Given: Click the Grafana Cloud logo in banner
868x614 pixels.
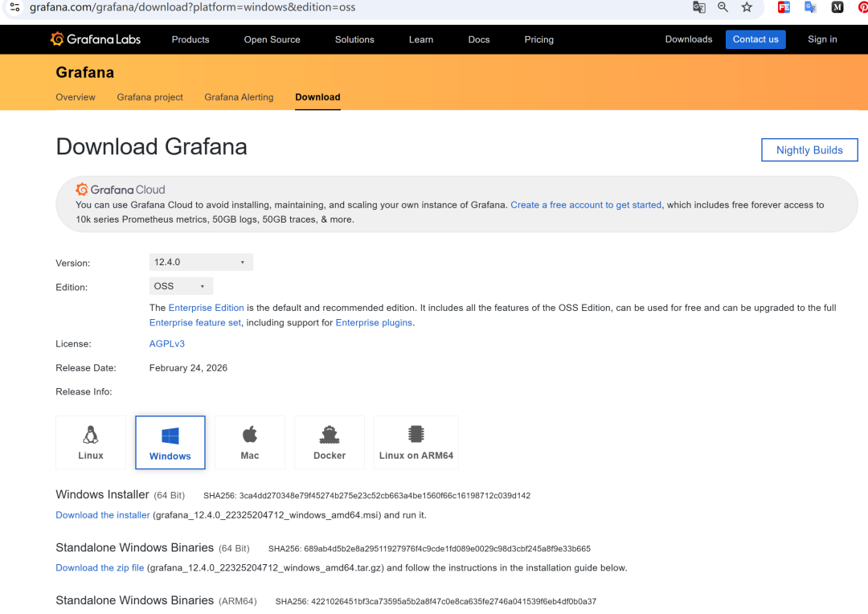Looking at the screenshot, I should [x=120, y=190].
